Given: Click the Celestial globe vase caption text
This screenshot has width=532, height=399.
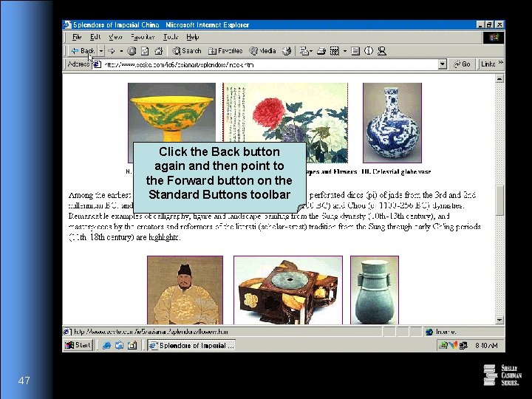Looking at the screenshot, I should click(397, 171).
